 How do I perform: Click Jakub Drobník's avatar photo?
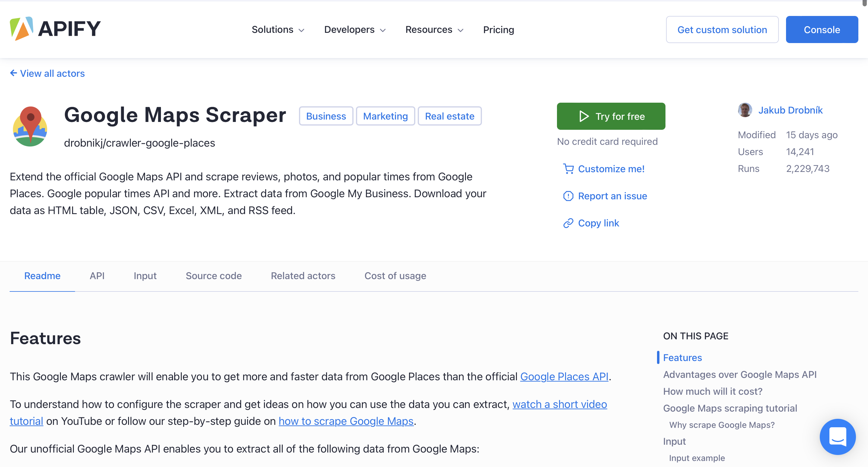click(x=745, y=110)
